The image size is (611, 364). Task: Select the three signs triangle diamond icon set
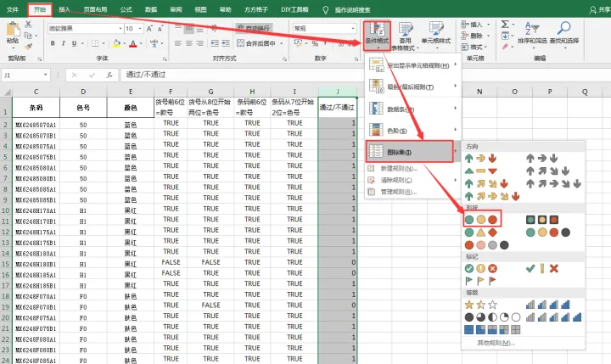tap(481, 232)
